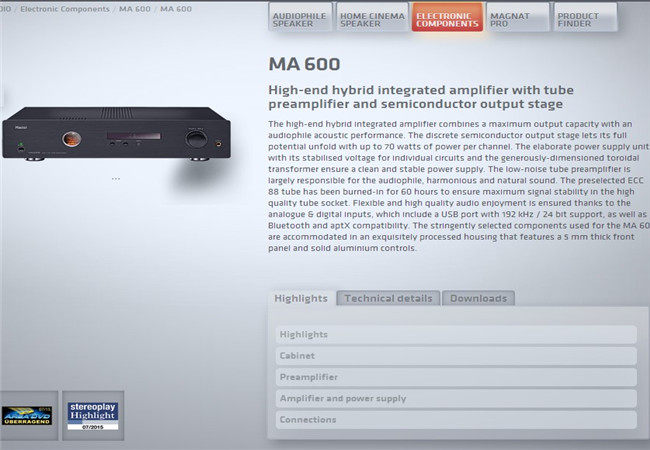Screen dimensions: 650x450
Task: Open the stereoplay Highlight award badge
Action: pyautogui.click(x=93, y=416)
